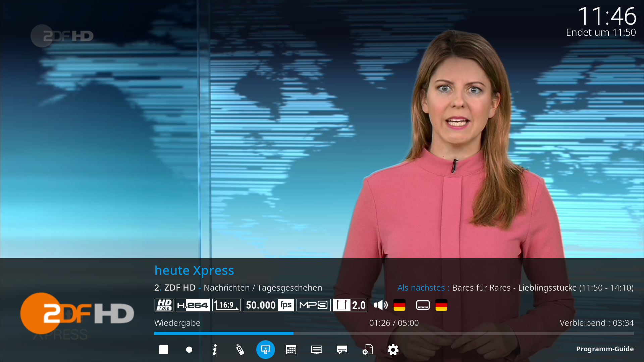Open the highlighted Programm-Guide screen icon
Screen dimensions: 644x362
click(x=266, y=350)
